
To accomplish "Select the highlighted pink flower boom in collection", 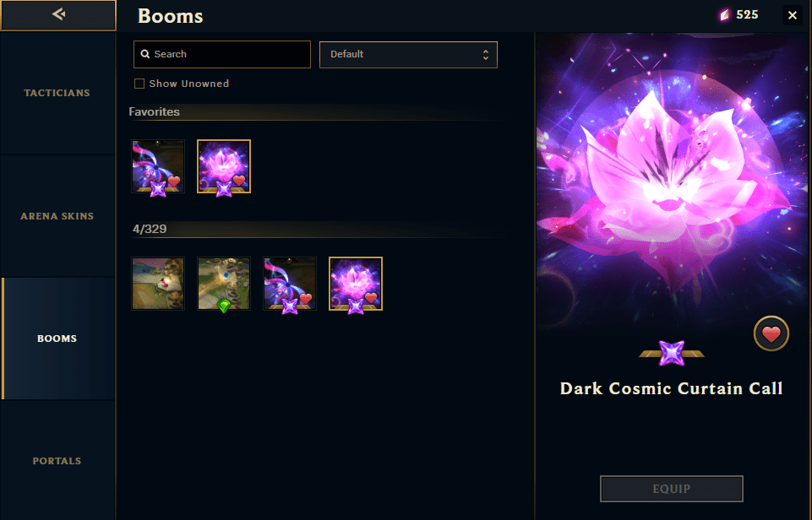I will [356, 284].
